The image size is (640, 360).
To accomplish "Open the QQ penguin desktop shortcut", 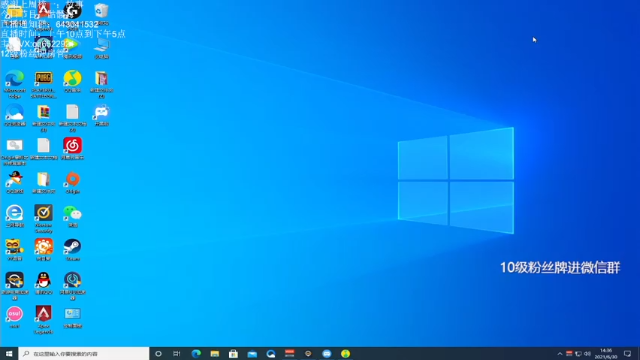I will click(43, 280).
